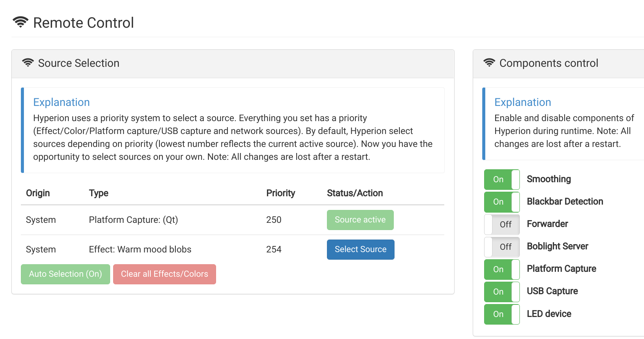Click the signal icon on Components control header
The height and width of the screenshot is (339, 644).
(489, 63)
